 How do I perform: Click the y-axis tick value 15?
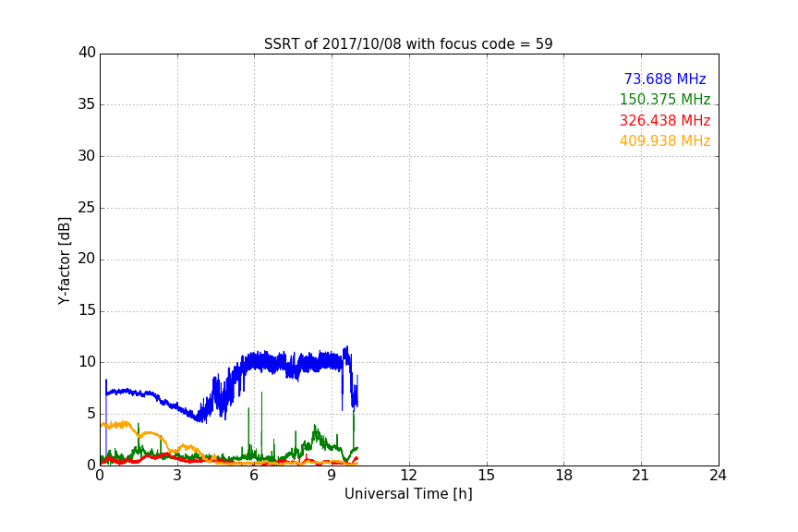87,310
